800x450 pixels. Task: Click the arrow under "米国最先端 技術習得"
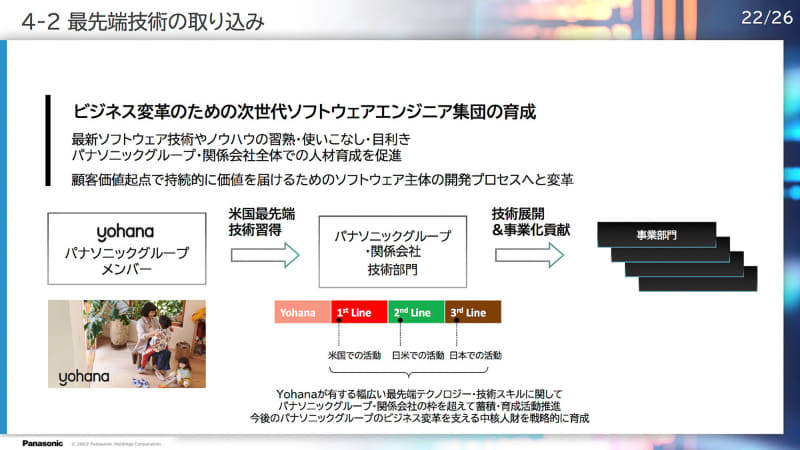click(265, 255)
